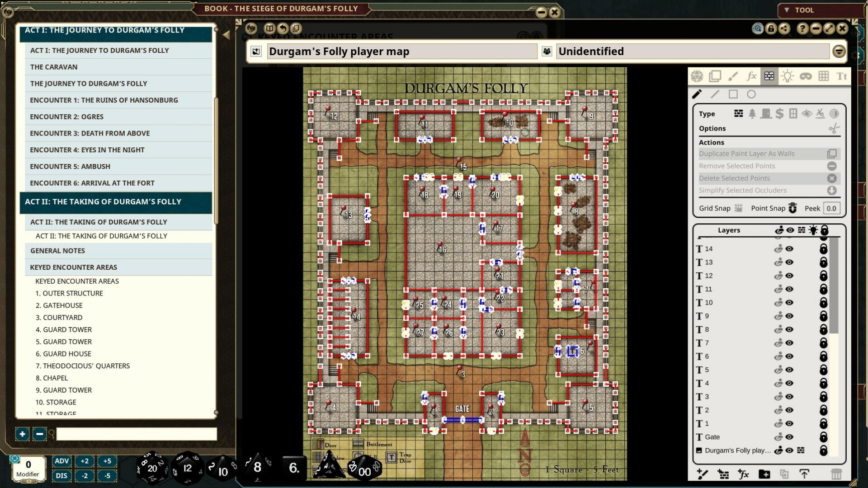
Task: Open the FX effects panel
Action: [x=752, y=76]
